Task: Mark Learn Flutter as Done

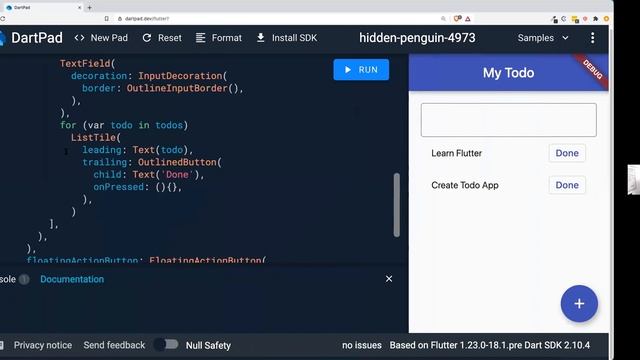Action: tap(567, 153)
